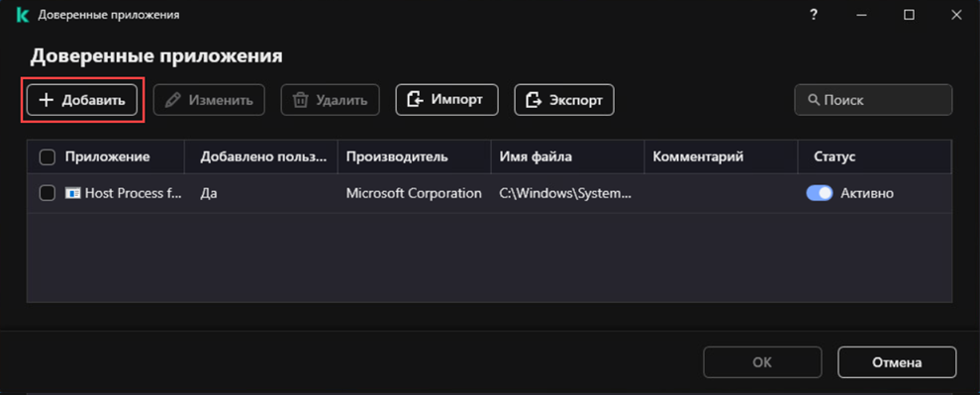
Task: Click the Статус column header
Action: tap(834, 156)
